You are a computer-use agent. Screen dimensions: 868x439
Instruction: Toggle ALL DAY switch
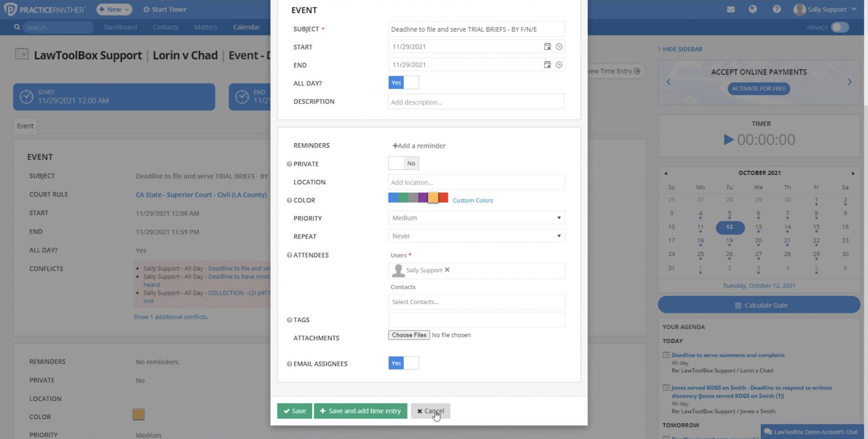pyautogui.click(x=403, y=83)
